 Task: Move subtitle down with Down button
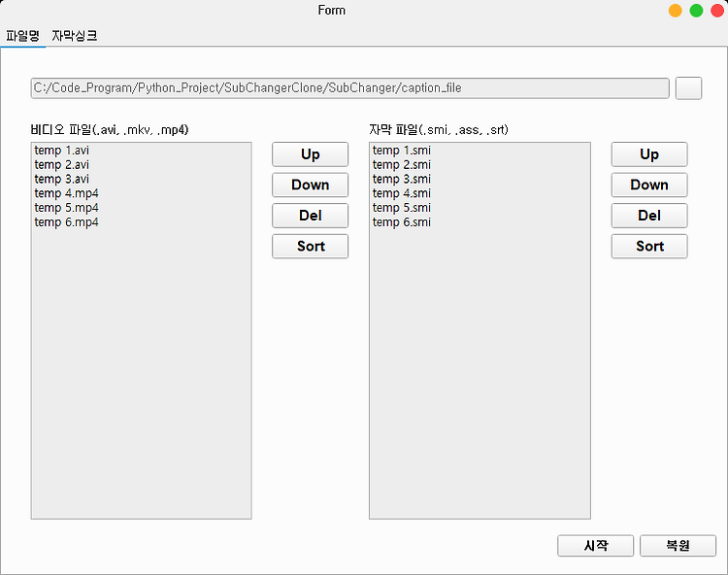point(649,185)
